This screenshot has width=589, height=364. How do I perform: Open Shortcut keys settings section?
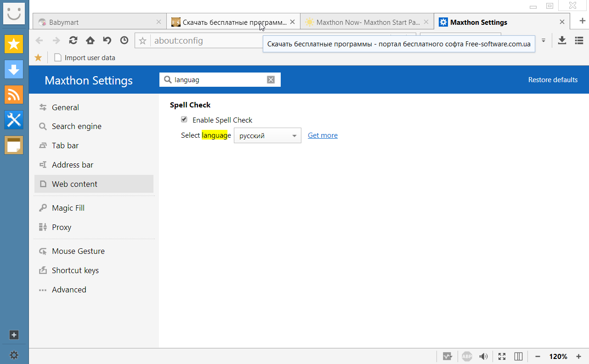click(94, 270)
